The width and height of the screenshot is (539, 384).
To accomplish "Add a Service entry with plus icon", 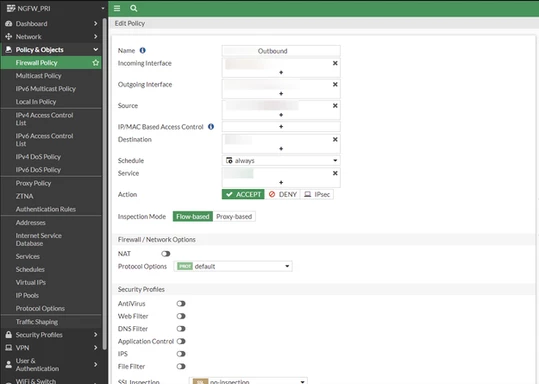I will click(281, 183).
